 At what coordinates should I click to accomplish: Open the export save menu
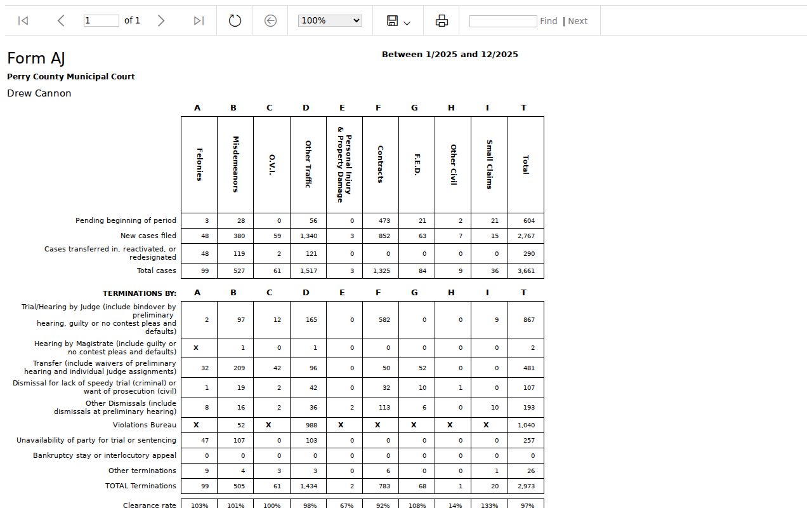pyautogui.click(x=398, y=21)
